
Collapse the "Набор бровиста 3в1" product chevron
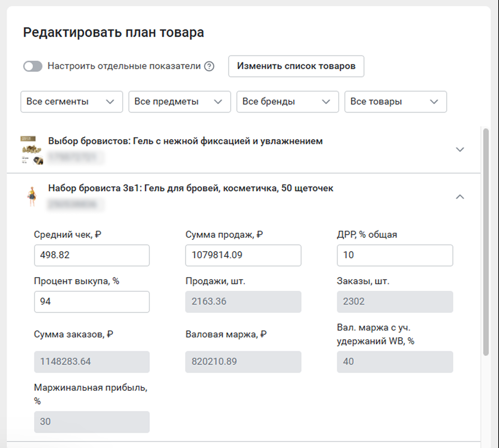[460, 197]
